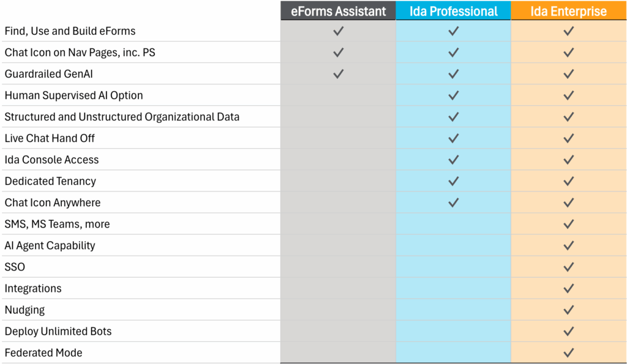Click Ida Professional checkmark for Live Chat Hand Off
Image resolution: width=627 pixels, height=364 pixels.
click(454, 138)
